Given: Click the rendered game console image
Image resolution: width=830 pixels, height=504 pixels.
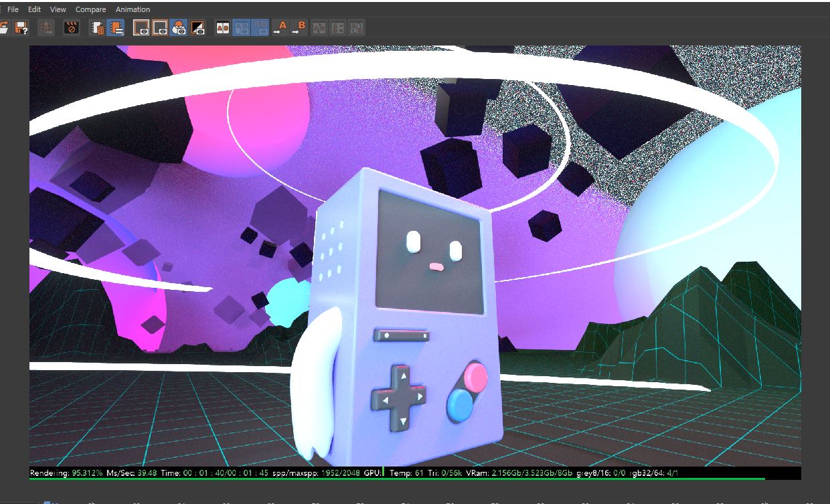Looking at the screenshot, I should coord(415,255).
